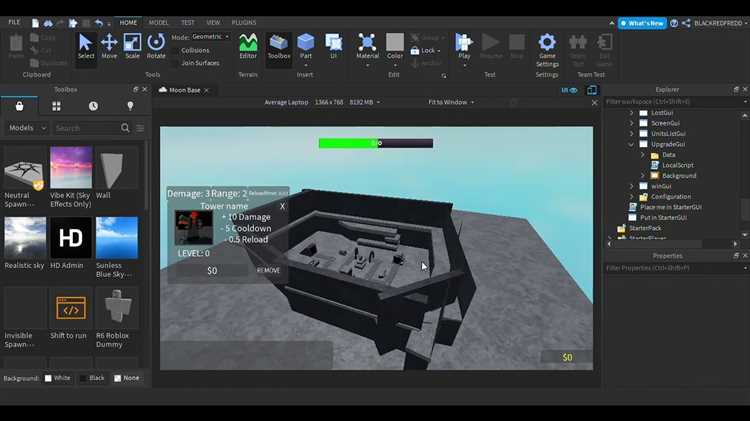
Task: Open the FILE menu
Action: click(x=14, y=22)
